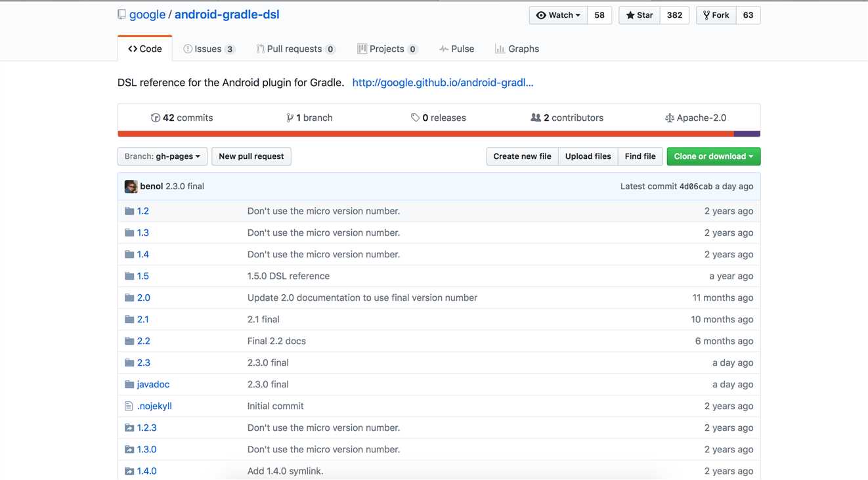Open commit message '1.5.0 DSL reference'
The image size is (868, 480).
click(x=288, y=276)
